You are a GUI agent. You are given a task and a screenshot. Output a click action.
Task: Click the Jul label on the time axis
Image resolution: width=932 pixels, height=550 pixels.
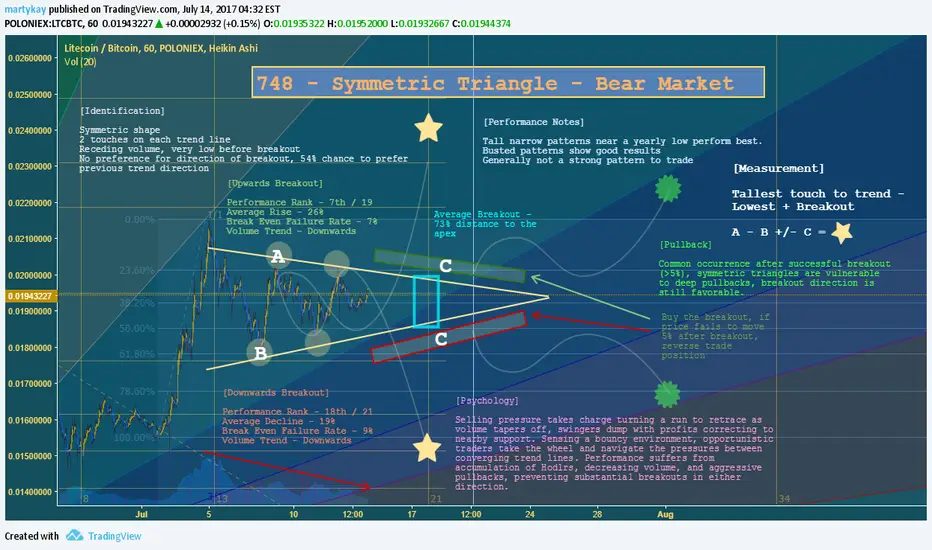tap(141, 514)
